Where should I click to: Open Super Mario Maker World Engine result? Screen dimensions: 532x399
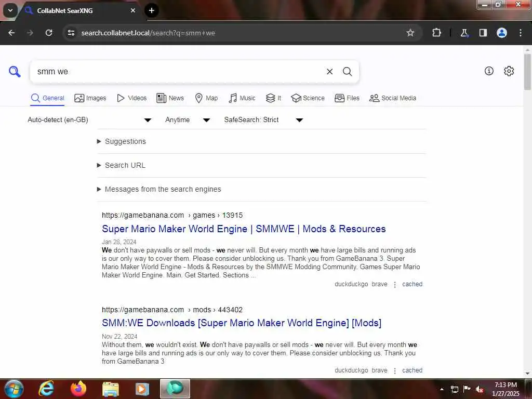coord(244,229)
